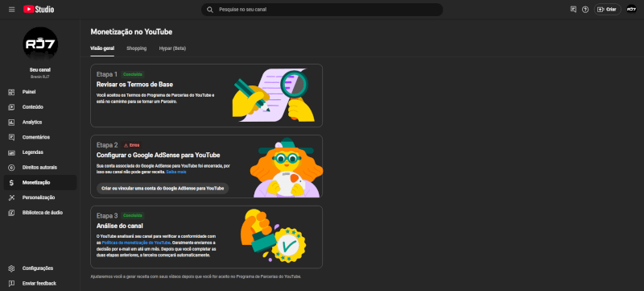Click the Direitos autorais copyright icon
644x291 pixels.
click(x=11, y=168)
